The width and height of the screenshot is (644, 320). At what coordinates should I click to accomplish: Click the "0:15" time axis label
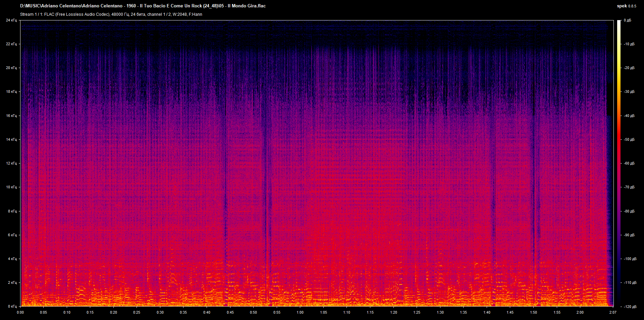point(90,313)
